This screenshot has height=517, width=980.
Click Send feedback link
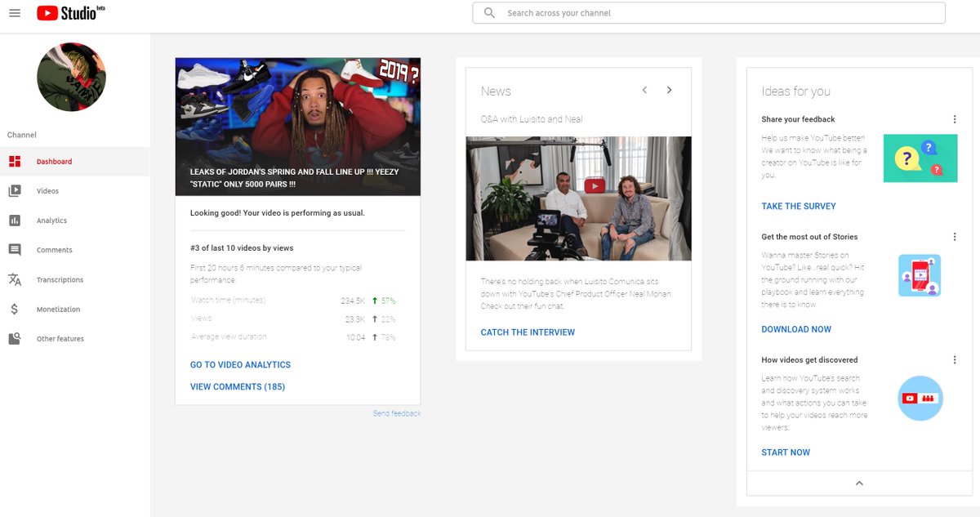pyautogui.click(x=397, y=414)
